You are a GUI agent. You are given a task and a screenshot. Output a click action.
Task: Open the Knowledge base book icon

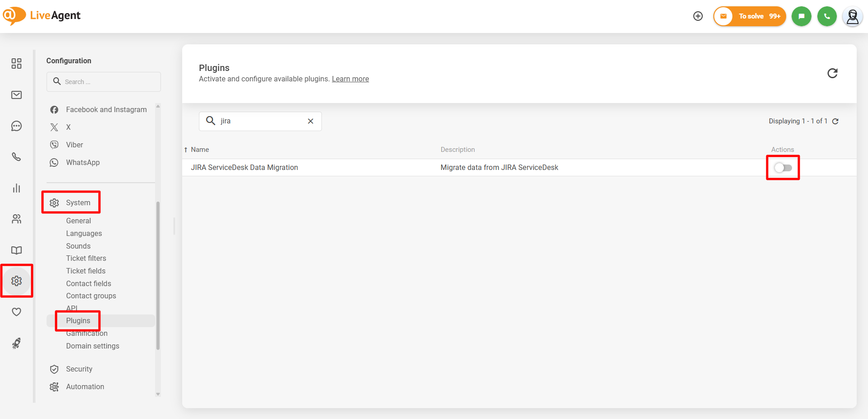click(17, 250)
